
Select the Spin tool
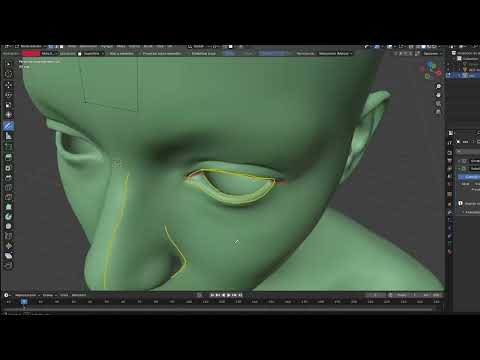pyautogui.click(x=9, y=217)
